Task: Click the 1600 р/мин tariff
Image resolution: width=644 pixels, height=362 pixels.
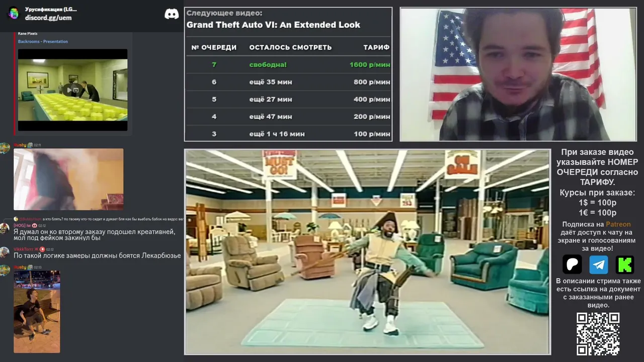Action: [370, 65]
